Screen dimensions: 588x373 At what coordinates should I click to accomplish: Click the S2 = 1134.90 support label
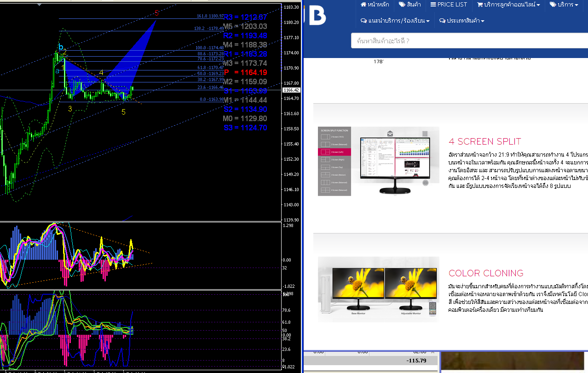click(245, 109)
